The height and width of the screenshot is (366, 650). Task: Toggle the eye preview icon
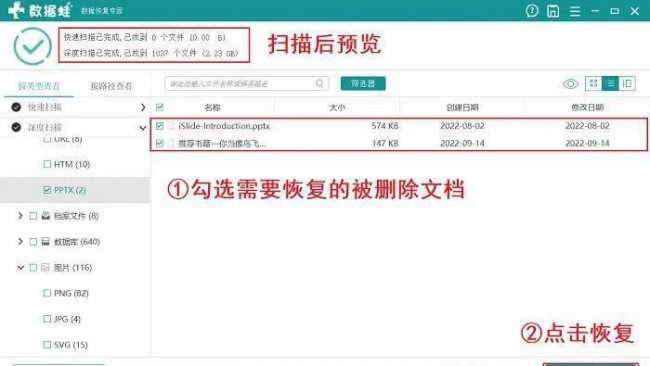[x=570, y=84]
